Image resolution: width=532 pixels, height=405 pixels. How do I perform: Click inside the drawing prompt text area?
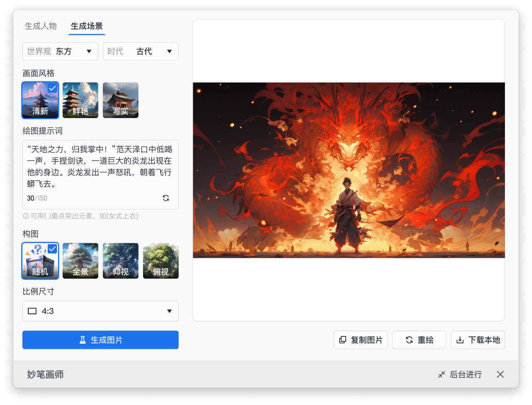click(100, 170)
